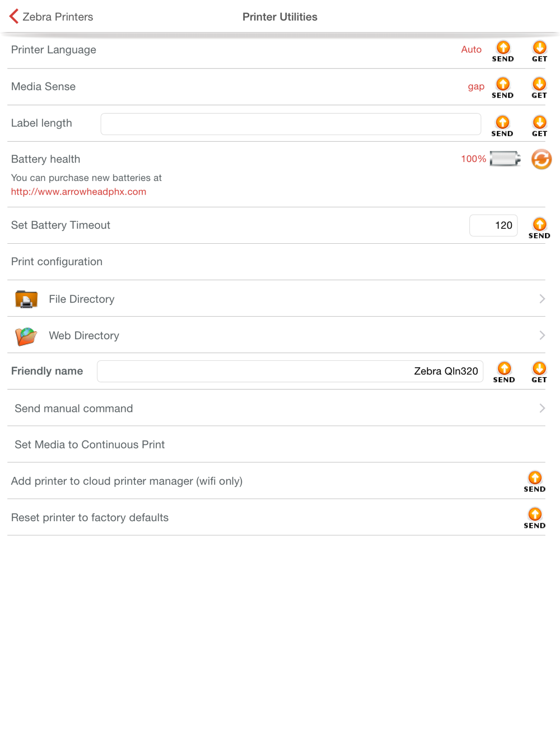Open Send manual command
560x747 pixels.
click(276, 408)
